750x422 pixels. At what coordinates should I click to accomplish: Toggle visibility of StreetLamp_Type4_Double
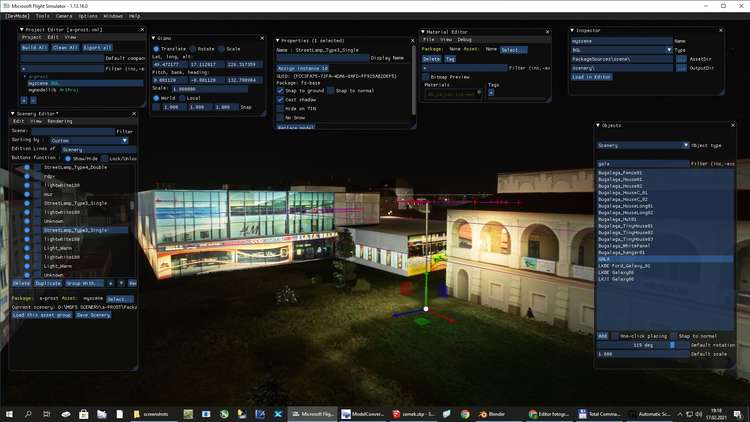(27, 167)
